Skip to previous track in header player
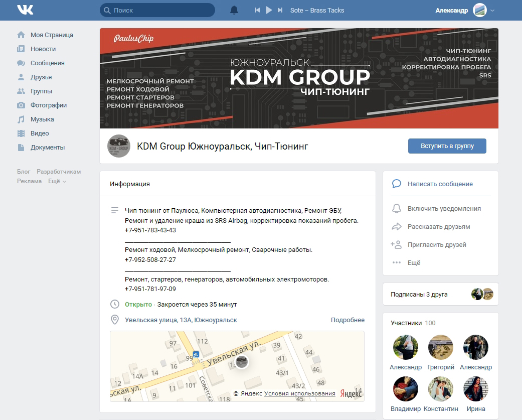 click(x=257, y=10)
